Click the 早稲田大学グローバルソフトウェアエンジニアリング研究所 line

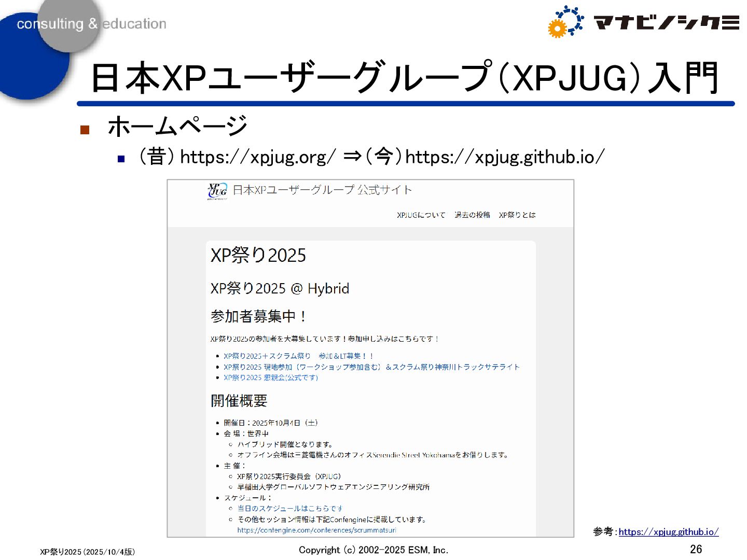334,487
